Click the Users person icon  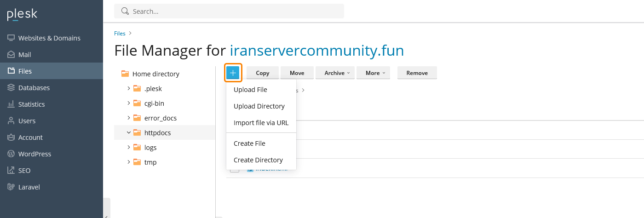(x=11, y=121)
